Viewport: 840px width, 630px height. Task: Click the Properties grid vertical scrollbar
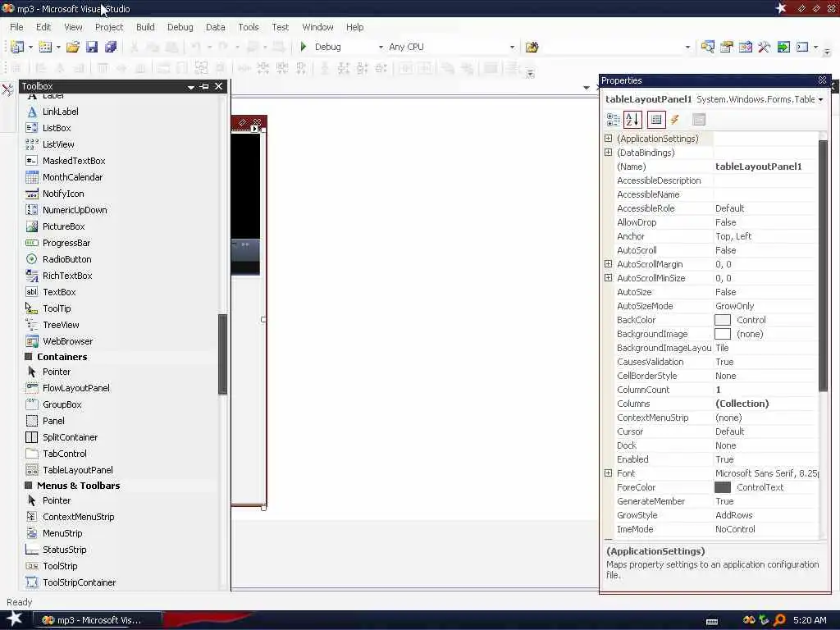click(824, 265)
